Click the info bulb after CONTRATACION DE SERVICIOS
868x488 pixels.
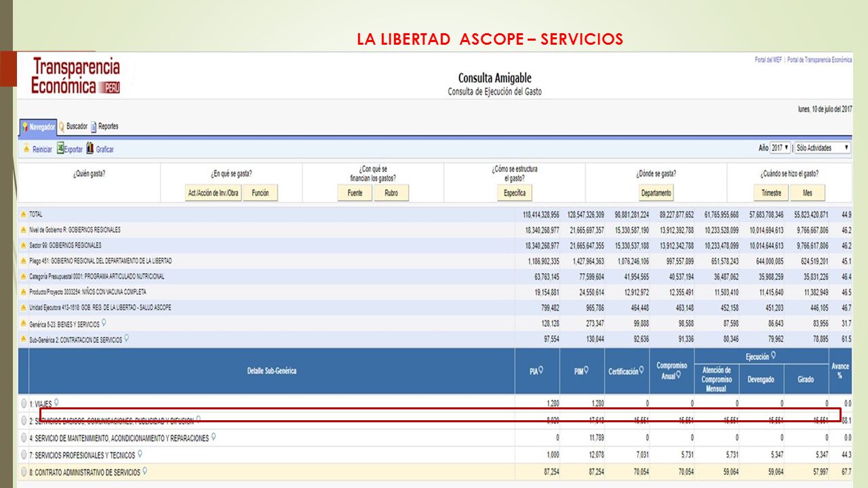click(126, 339)
